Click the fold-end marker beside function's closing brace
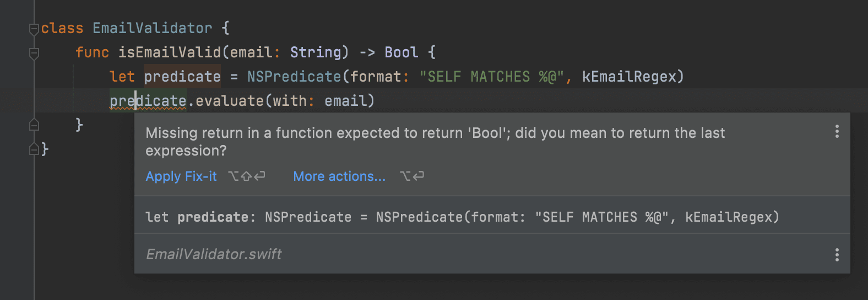Viewport: 868px width, 300px height. point(34,125)
